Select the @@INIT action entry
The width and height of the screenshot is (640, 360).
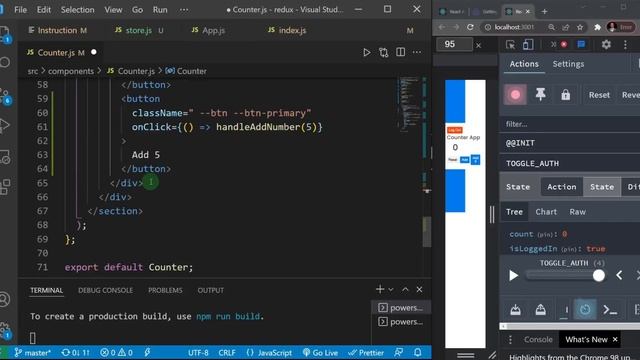[x=570, y=143]
